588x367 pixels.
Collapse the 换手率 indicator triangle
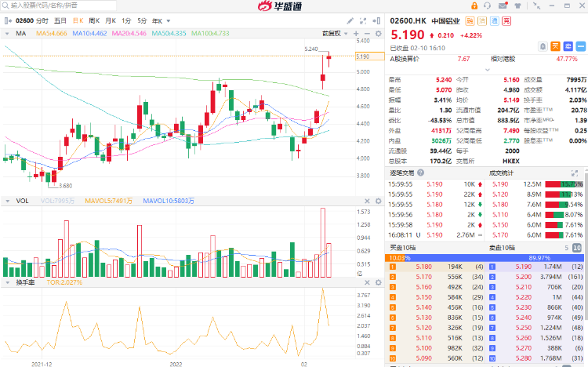click(x=7, y=282)
